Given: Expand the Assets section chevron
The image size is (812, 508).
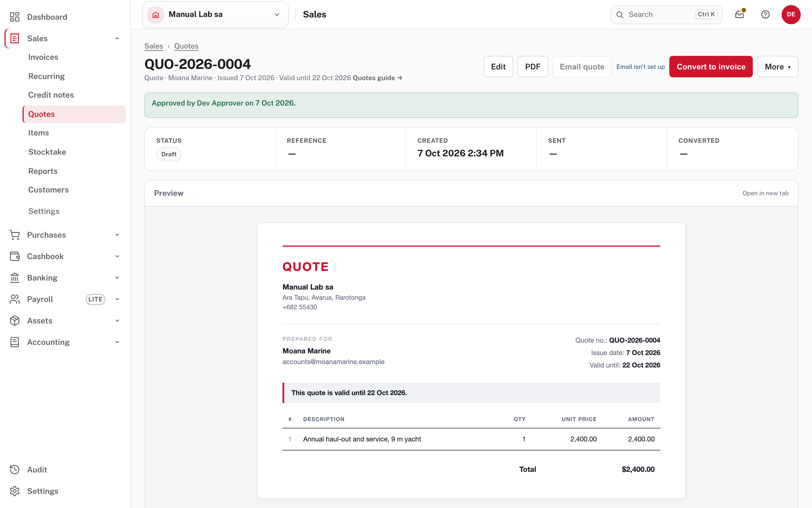Looking at the screenshot, I should pos(117,321).
